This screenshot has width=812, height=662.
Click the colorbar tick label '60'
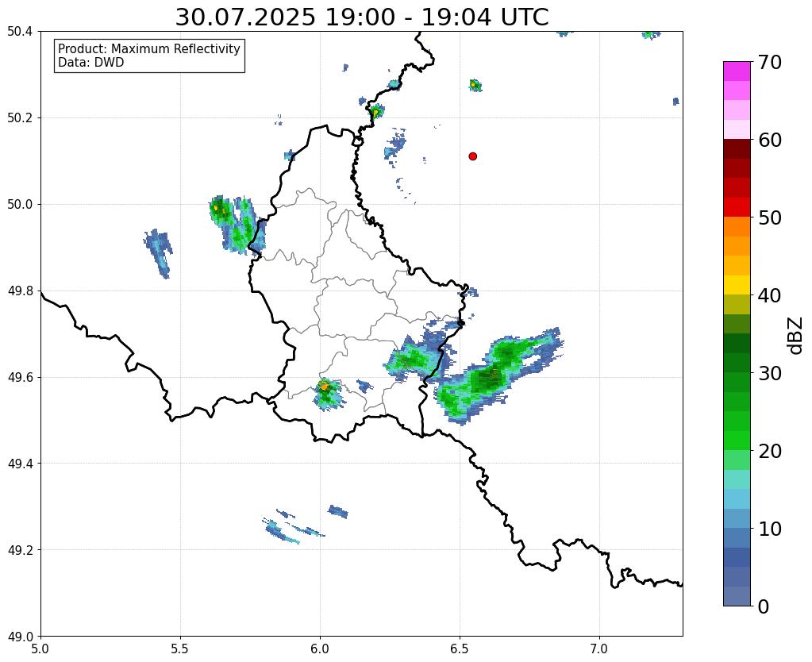point(770,140)
